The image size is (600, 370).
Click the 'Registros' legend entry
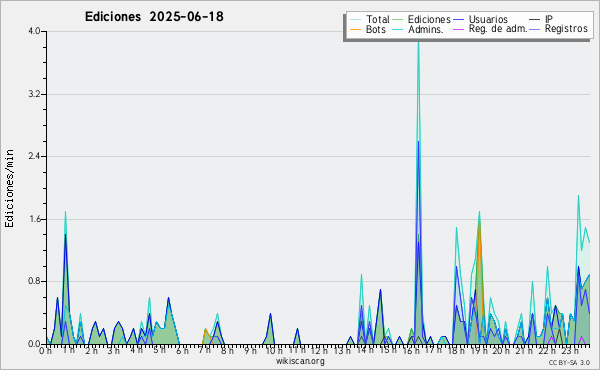(566, 29)
